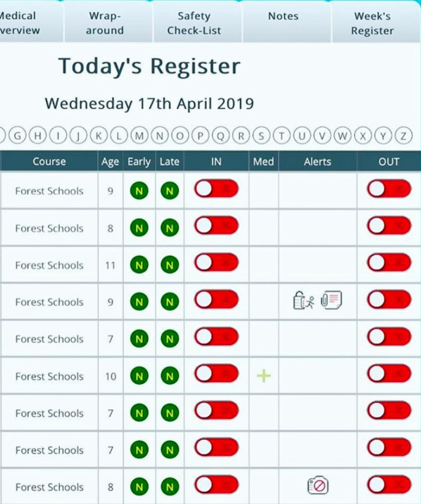Viewport: 421px width, 504px height.
Task: Click the Course column header
Action: click(x=49, y=161)
